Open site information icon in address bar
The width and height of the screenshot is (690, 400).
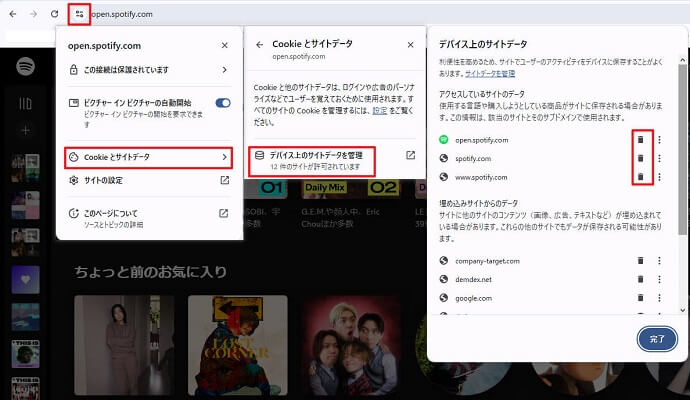pyautogui.click(x=79, y=14)
